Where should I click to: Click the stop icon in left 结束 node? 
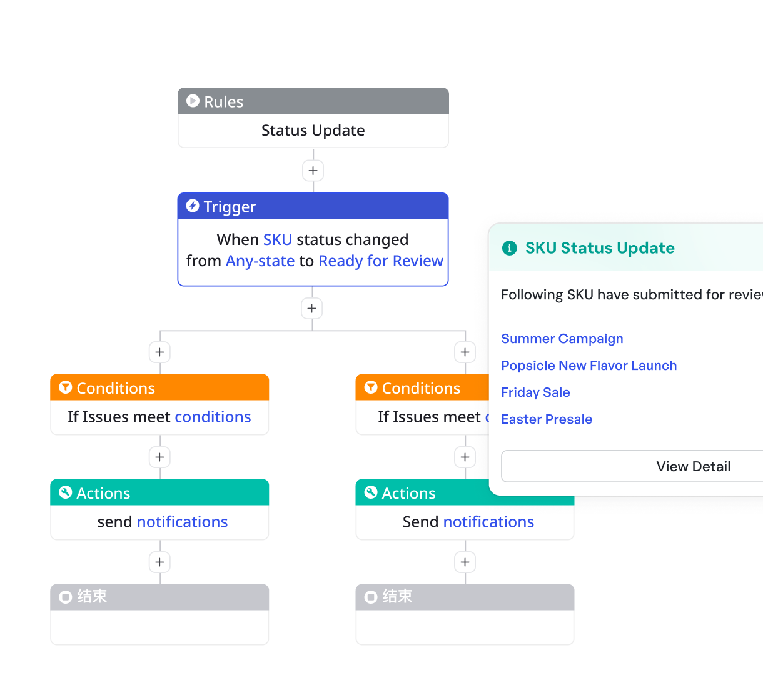(65, 597)
